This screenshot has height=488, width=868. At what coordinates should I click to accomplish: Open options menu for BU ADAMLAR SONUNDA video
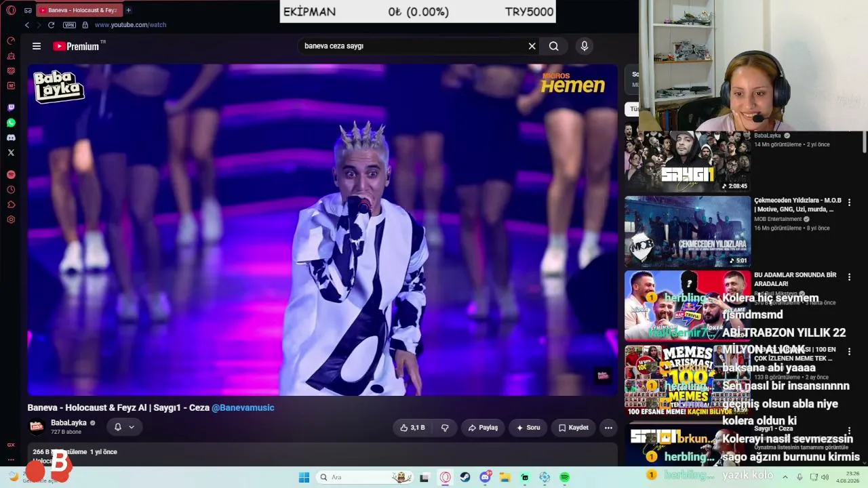click(849, 277)
